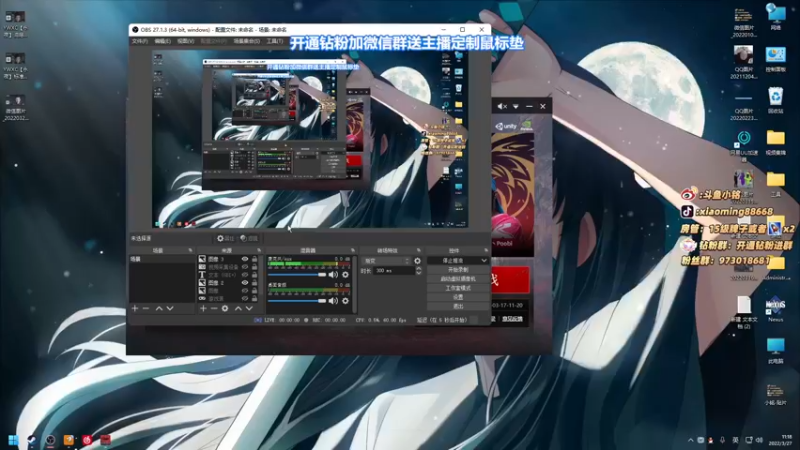The image size is (800, 450).
Task: Toggle lock on text (GDI+) source
Action: (x=254, y=274)
